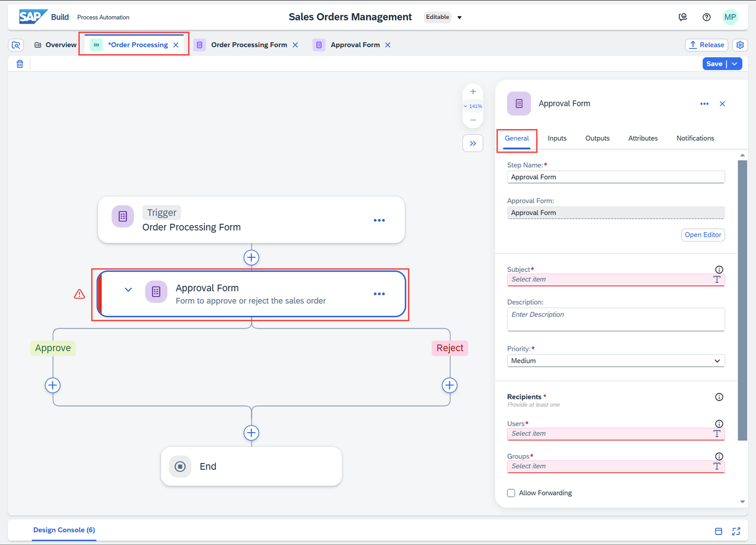Screen dimensions: 756x545
Task: Select the Approve branch label
Action: click(53, 348)
